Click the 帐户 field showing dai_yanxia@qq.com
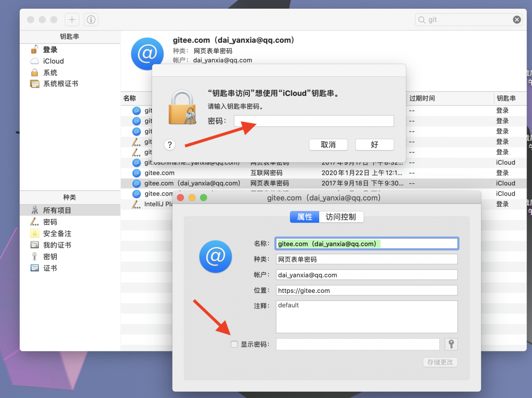The width and height of the screenshot is (532, 398). [x=367, y=275]
